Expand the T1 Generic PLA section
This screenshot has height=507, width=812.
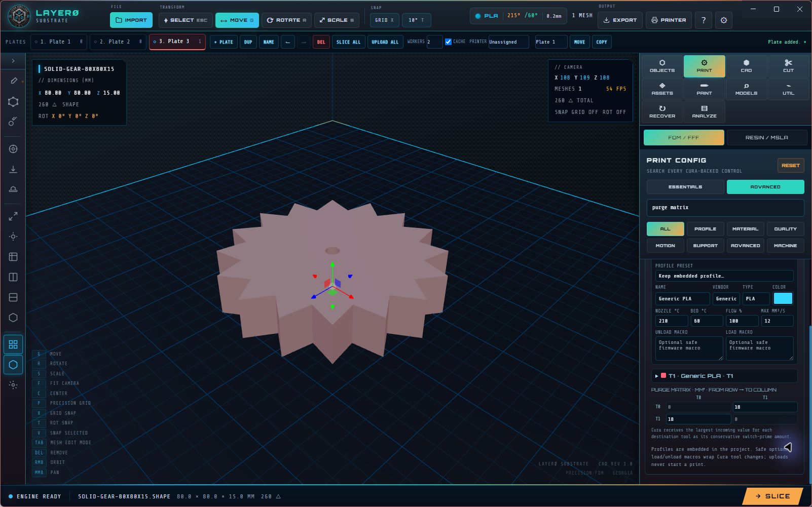point(724,376)
